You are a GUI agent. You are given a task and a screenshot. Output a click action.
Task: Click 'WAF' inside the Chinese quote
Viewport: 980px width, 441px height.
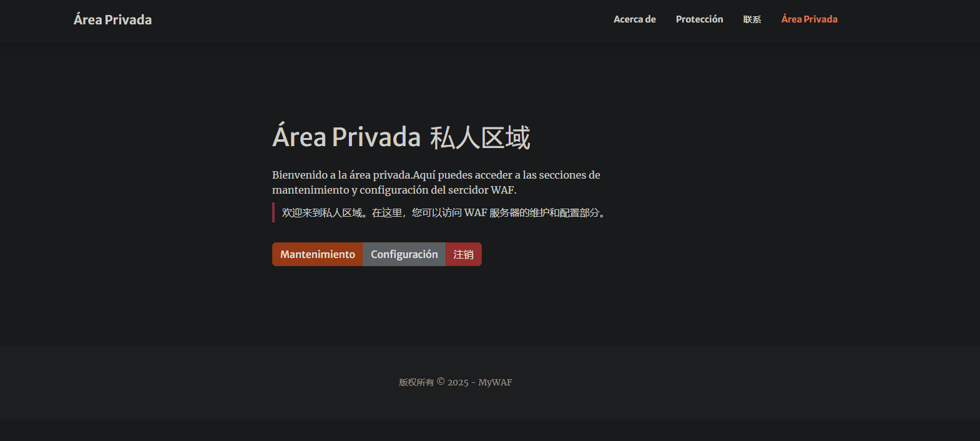click(475, 213)
